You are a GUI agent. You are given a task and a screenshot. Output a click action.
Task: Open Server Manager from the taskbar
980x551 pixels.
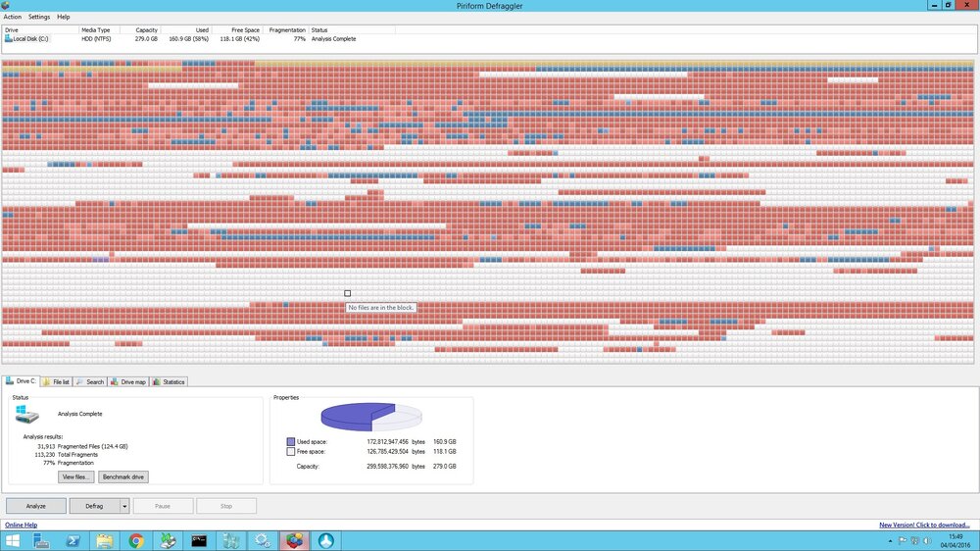point(41,540)
